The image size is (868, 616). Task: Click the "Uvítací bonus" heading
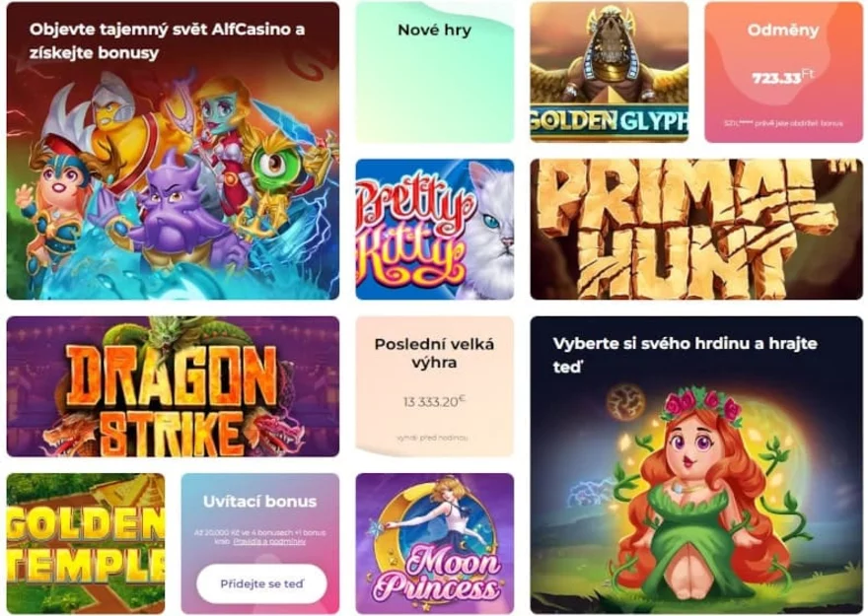(x=259, y=502)
